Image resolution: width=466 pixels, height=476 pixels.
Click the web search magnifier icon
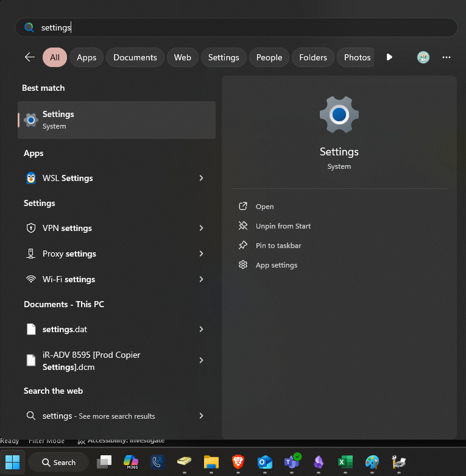click(31, 416)
